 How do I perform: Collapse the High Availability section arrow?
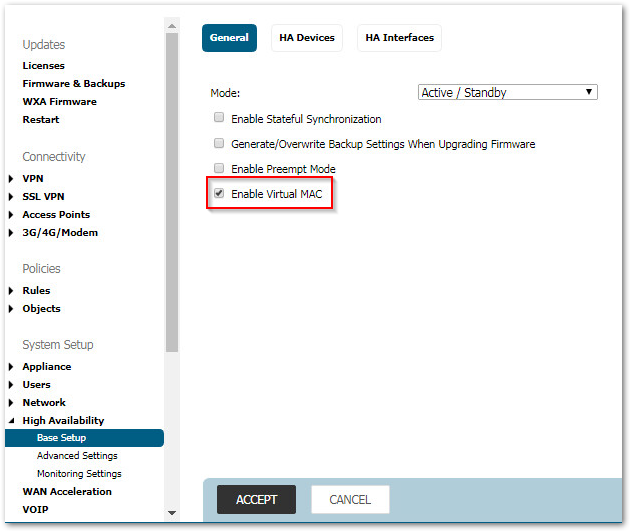pyautogui.click(x=11, y=421)
